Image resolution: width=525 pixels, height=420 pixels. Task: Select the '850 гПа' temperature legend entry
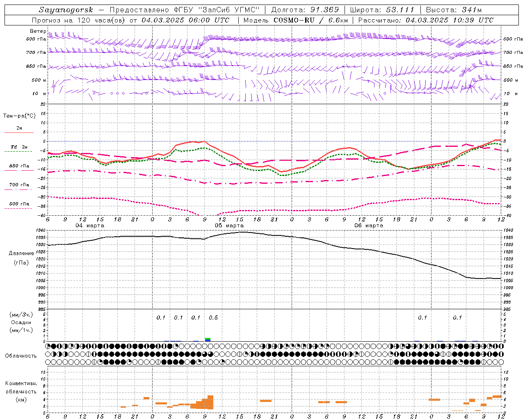click(x=19, y=166)
